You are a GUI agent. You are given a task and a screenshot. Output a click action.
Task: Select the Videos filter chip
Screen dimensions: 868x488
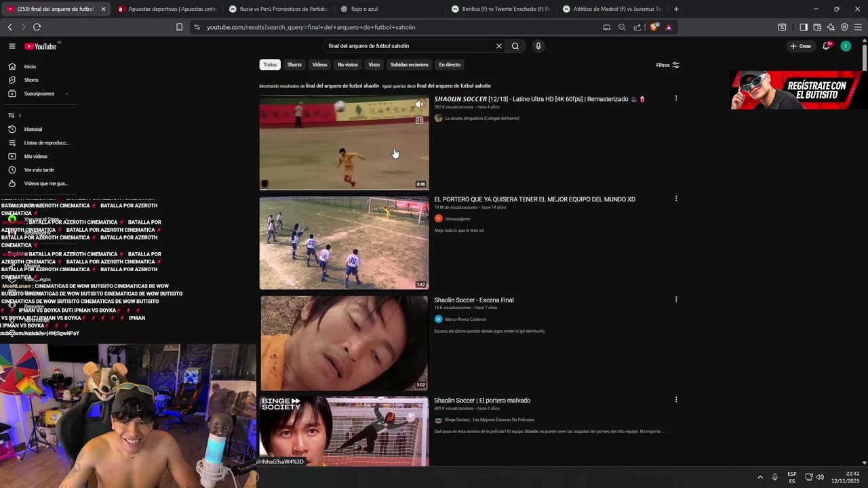(x=319, y=64)
